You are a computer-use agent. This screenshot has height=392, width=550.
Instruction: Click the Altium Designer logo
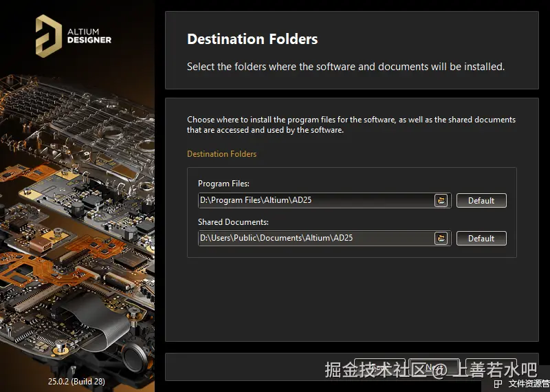(x=74, y=36)
